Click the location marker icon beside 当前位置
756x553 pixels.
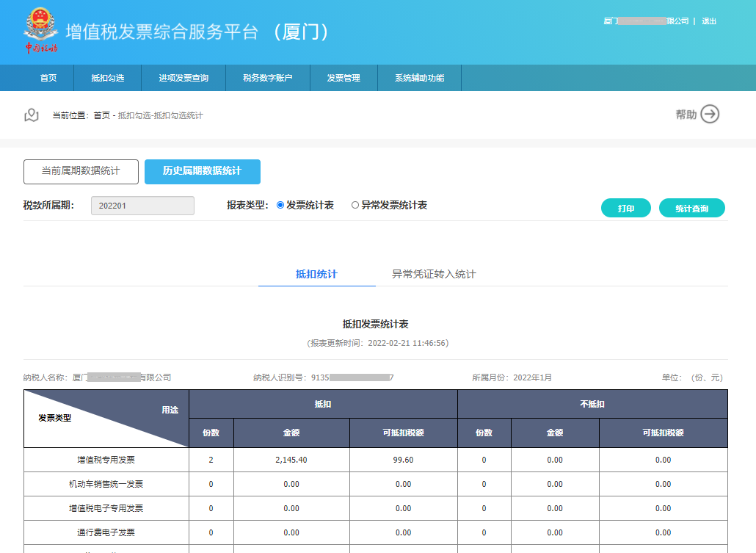coord(31,115)
